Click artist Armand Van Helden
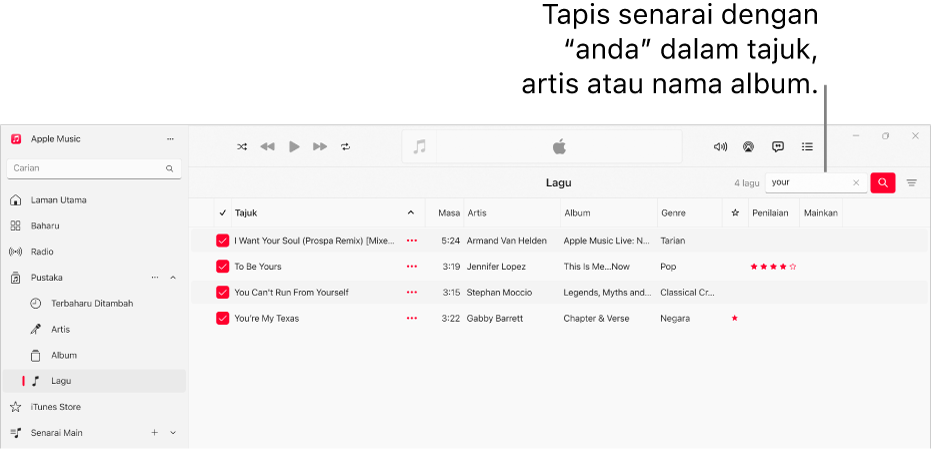Image resolution: width=934 pixels, height=450 pixels. 506,241
